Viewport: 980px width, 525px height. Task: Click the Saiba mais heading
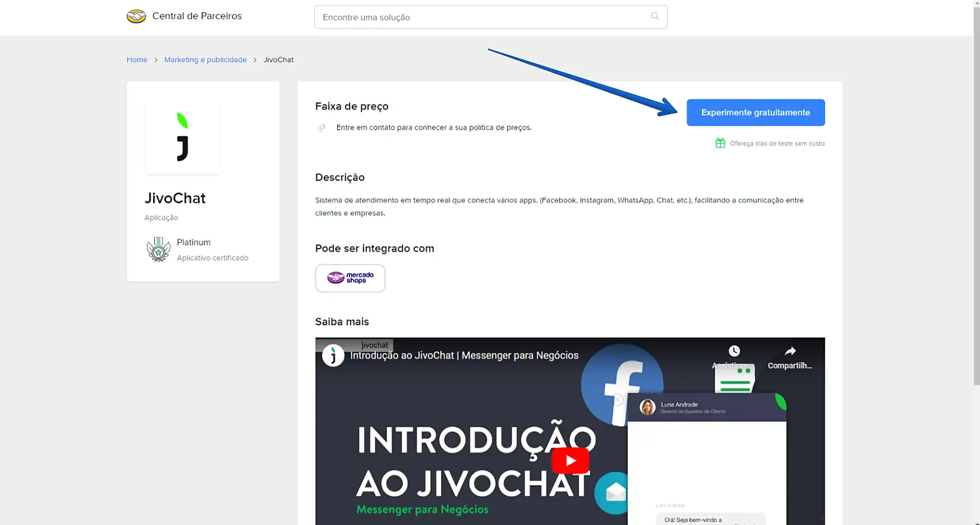click(342, 322)
